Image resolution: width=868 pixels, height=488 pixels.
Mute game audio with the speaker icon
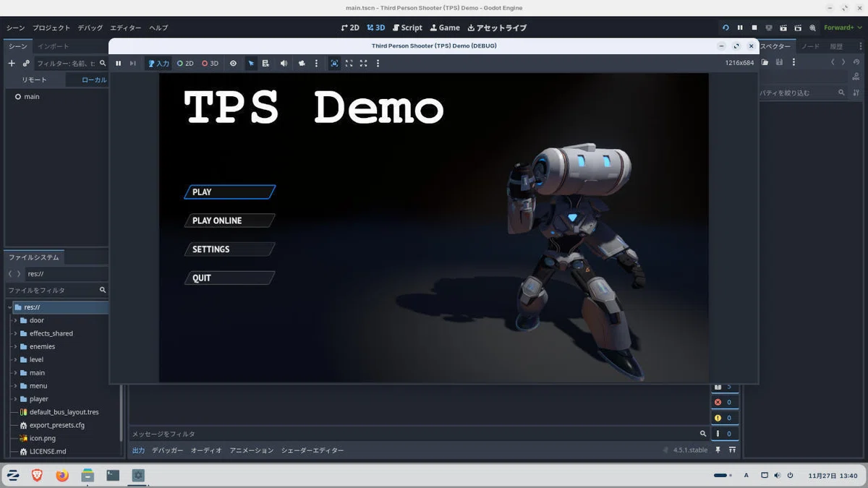coord(284,64)
